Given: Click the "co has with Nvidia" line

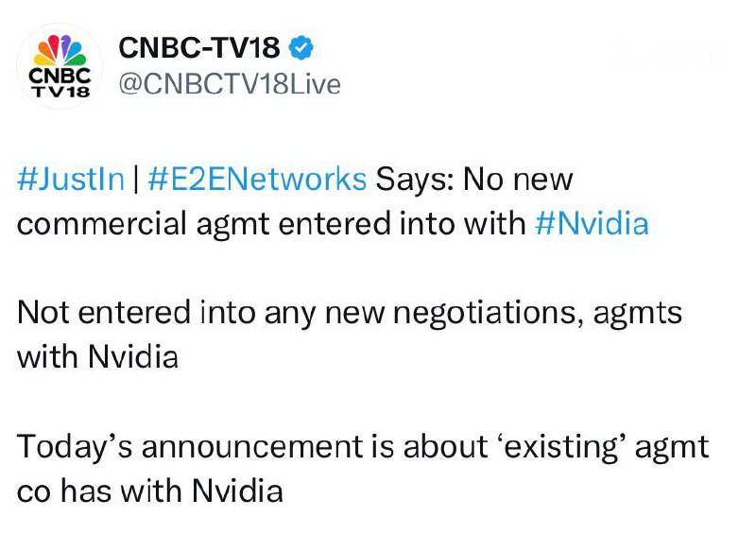Looking at the screenshot, I should pos(149,491).
